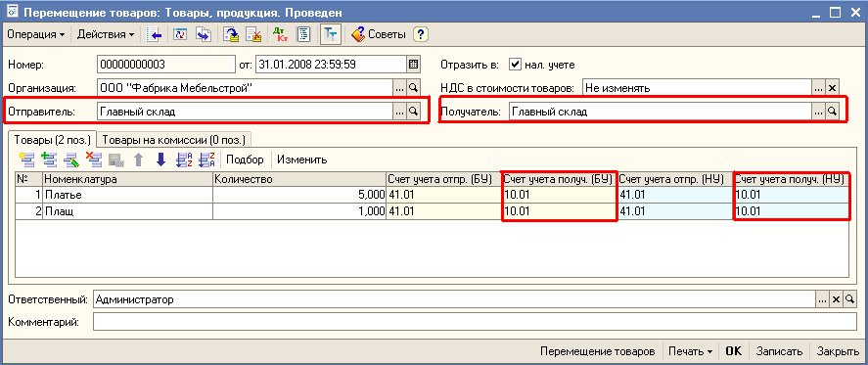Screen dimensions: 868x365
Task: Clear НДС в стоимости товаров with X button
Action: (x=832, y=88)
